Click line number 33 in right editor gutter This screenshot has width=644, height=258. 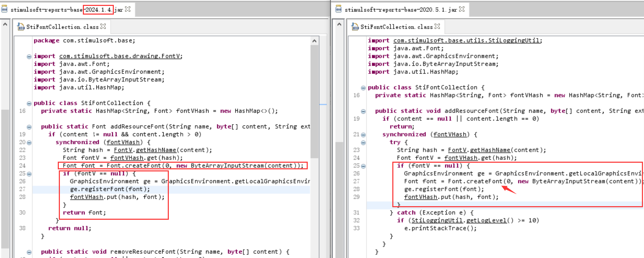click(356, 228)
